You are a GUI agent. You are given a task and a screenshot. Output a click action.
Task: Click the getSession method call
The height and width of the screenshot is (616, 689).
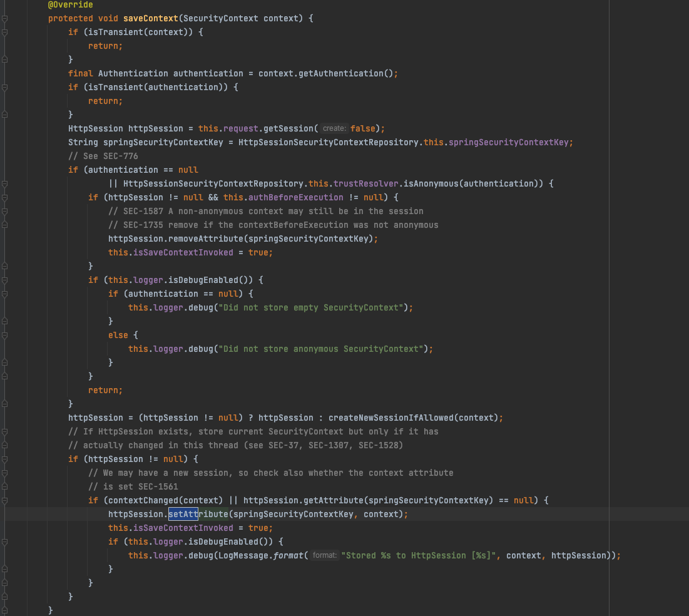[x=288, y=128]
